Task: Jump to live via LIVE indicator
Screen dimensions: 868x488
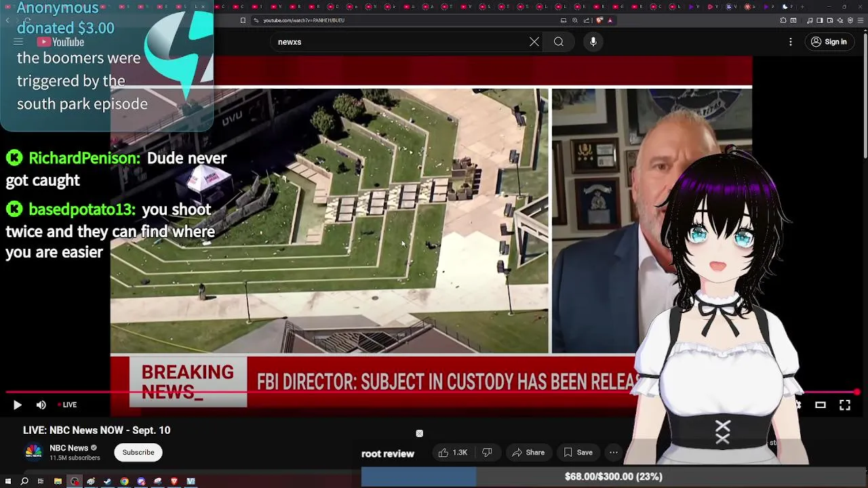Action: pos(67,405)
